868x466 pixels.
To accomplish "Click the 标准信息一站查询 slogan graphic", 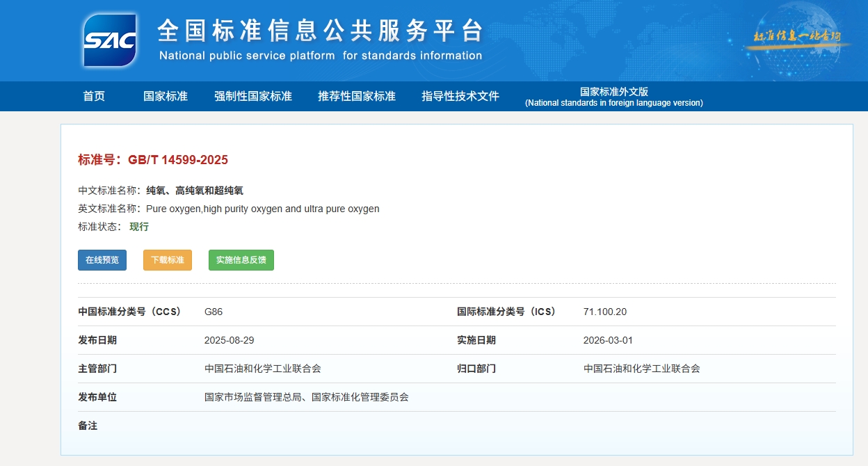I will tap(798, 36).
